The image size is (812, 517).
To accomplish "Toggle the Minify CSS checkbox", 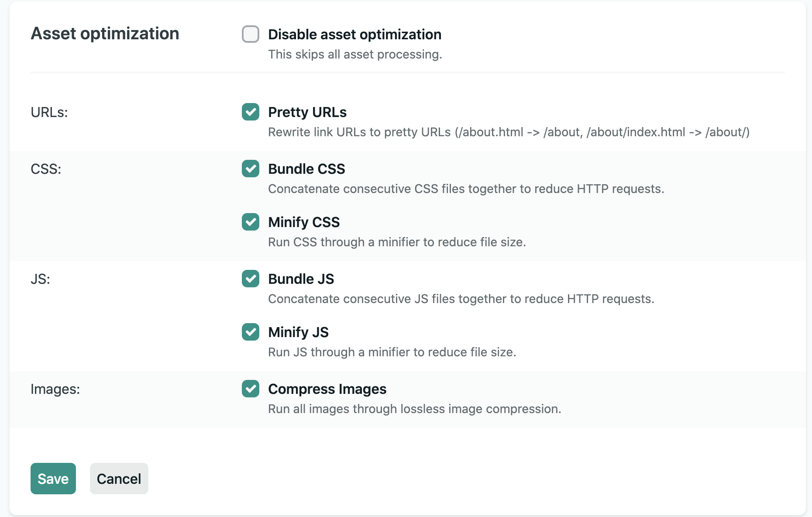I will point(251,222).
